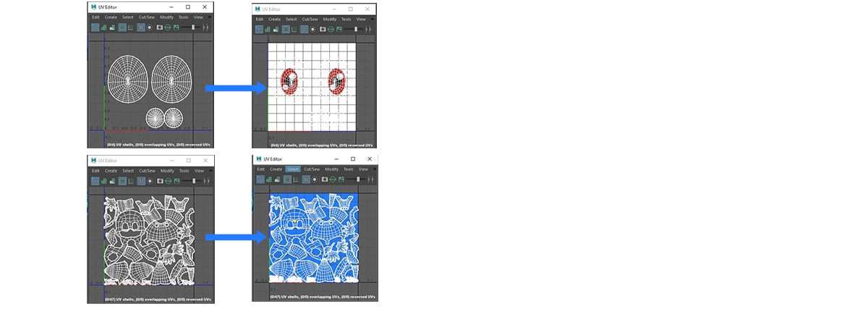Viewport: 868px width, 309px height.
Task: Expand toolbar overflow arrows in bottom-left UV Editor
Action: tap(206, 181)
